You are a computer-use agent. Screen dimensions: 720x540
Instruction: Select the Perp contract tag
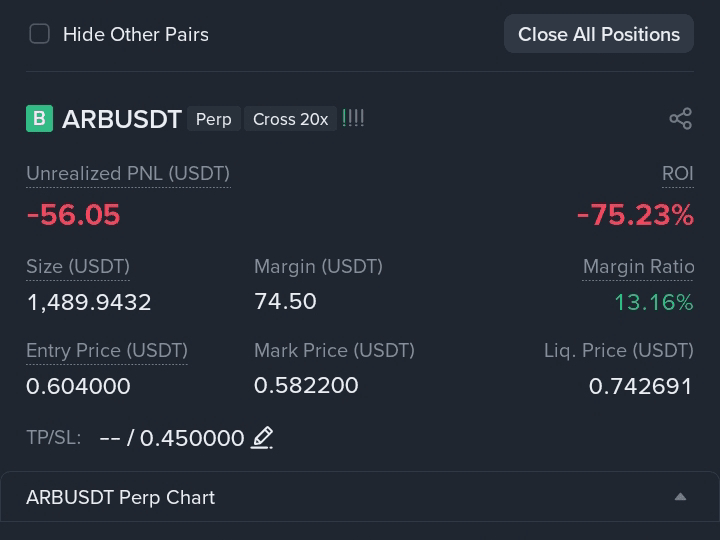[214, 119]
